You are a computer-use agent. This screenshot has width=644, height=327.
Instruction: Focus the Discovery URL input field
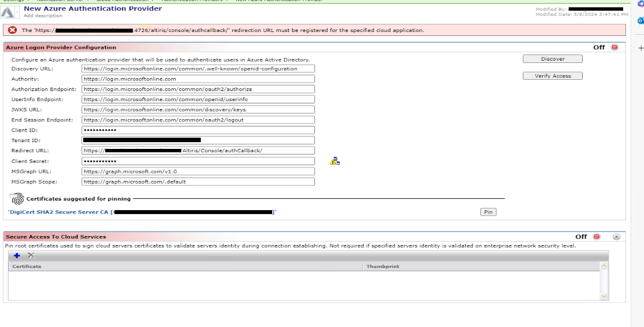(x=198, y=69)
